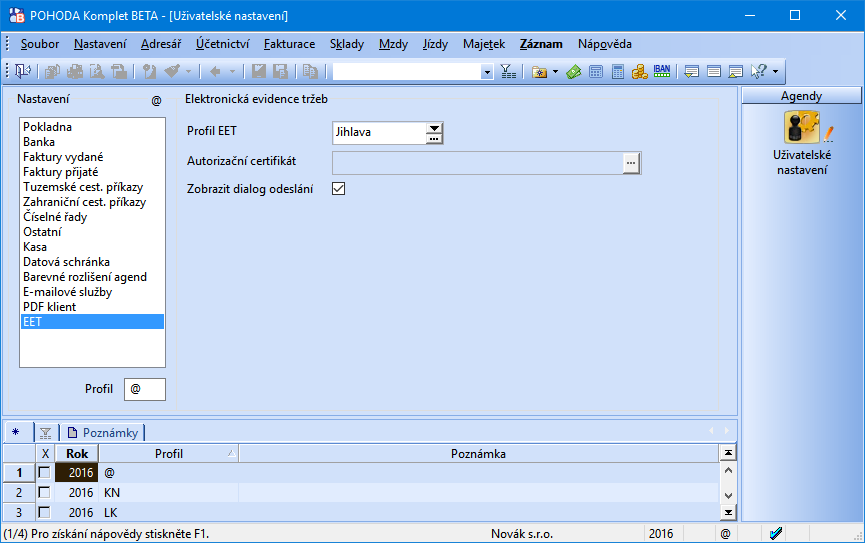Click the greyed-out back arrow toolbar icon

[215, 71]
